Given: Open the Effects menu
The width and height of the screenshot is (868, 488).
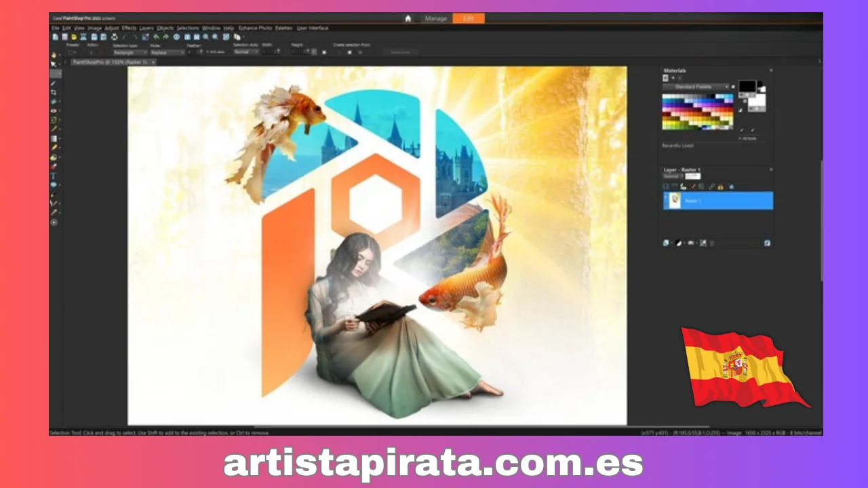Looking at the screenshot, I should (x=129, y=28).
